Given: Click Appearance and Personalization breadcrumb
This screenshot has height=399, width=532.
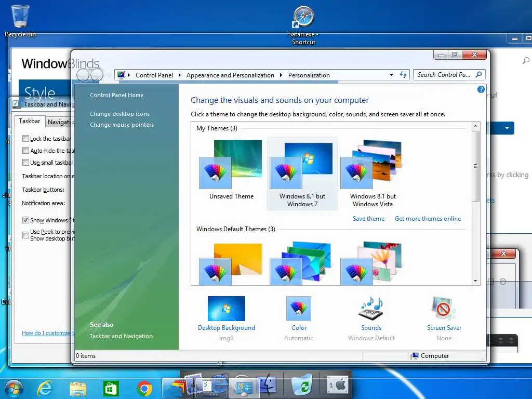Looking at the screenshot, I should (x=230, y=75).
